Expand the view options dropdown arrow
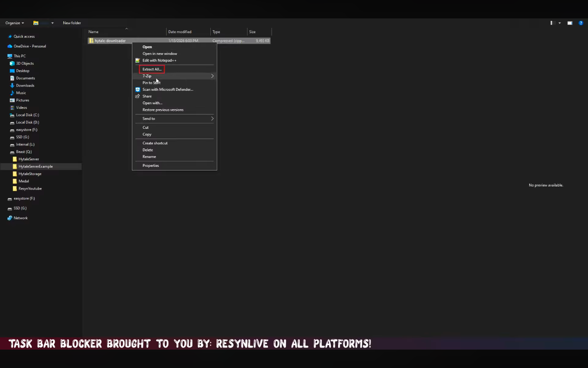The width and height of the screenshot is (588, 368). [x=559, y=23]
